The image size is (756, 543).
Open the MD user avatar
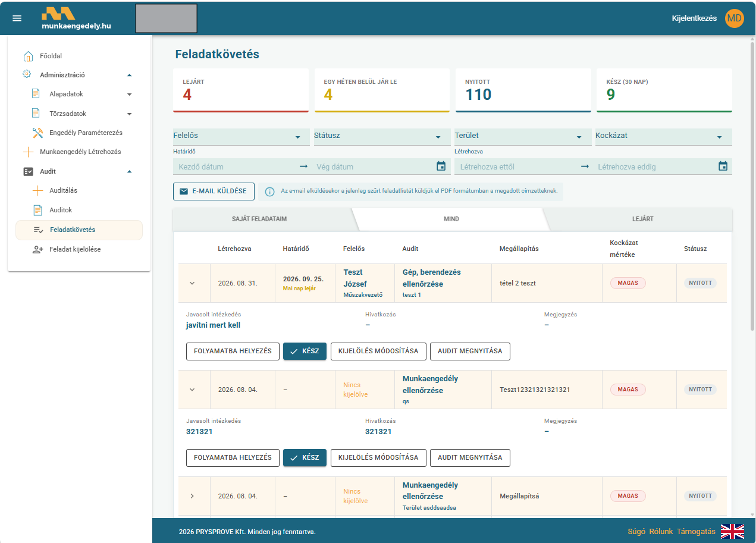pos(735,18)
